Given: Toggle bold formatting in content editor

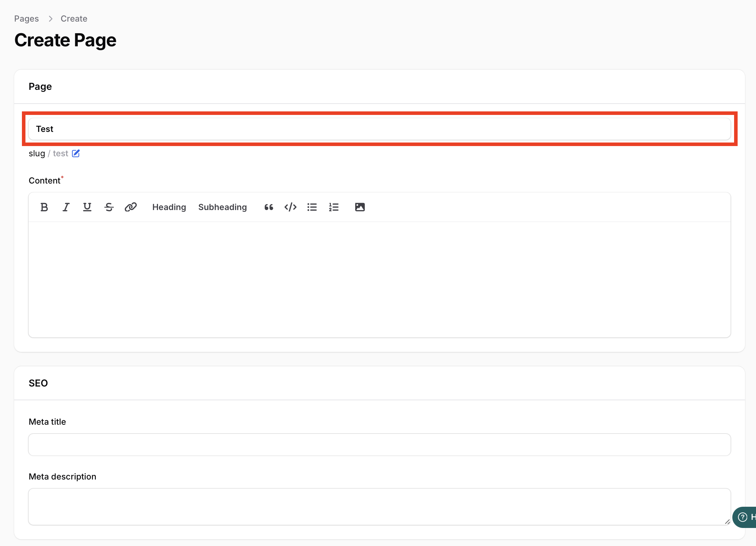Looking at the screenshot, I should click(44, 207).
